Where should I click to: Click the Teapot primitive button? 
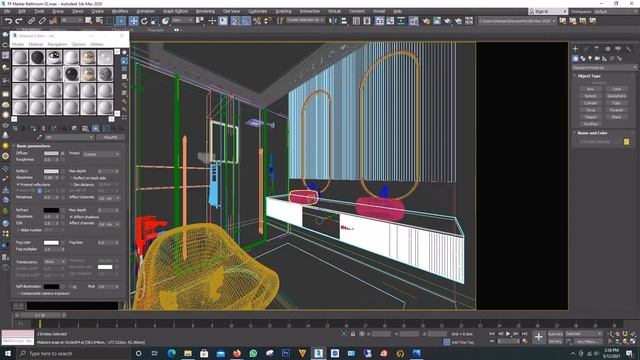coord(590,117)
